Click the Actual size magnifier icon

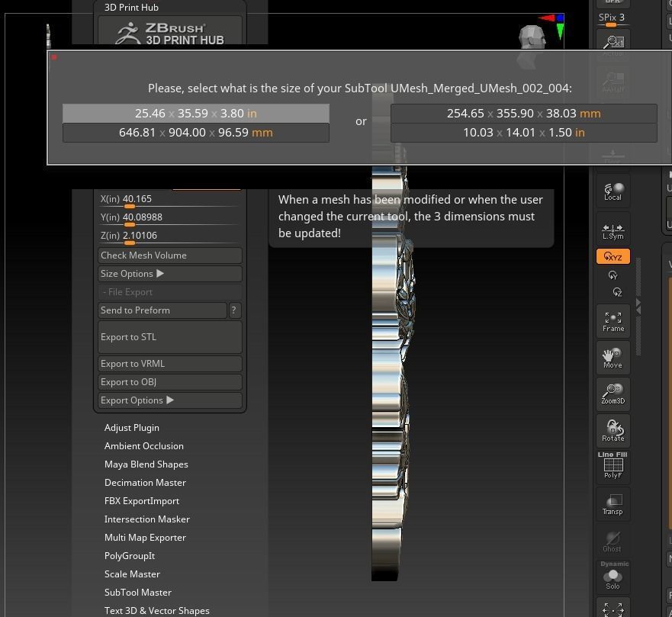point(613,44)
